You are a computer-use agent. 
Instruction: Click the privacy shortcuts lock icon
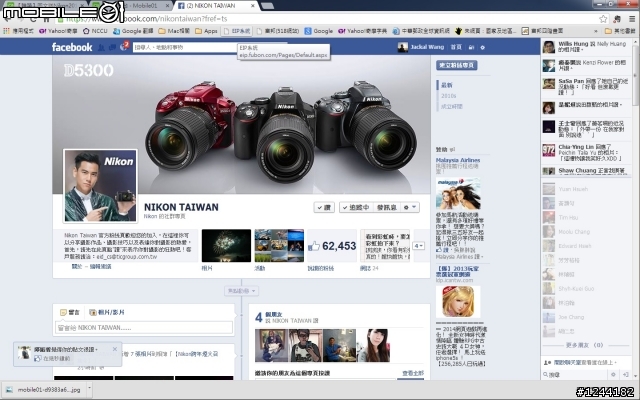pos(471,47)
